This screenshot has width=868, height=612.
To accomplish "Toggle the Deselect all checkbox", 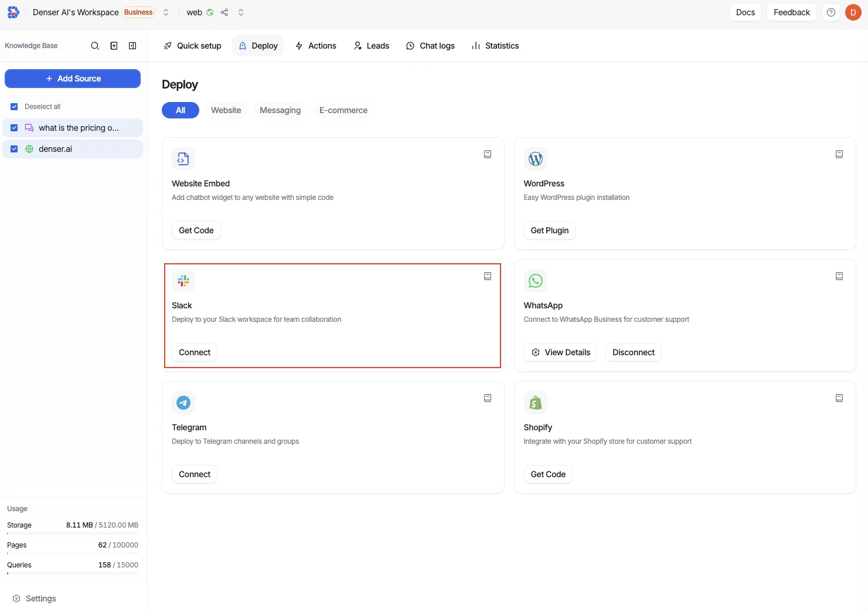I will (14, 107).
